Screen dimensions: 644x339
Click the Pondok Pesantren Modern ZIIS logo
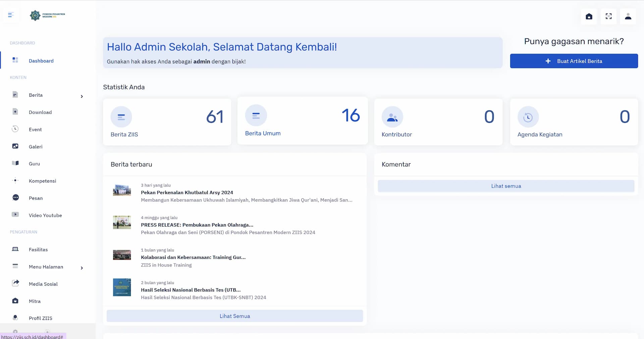pyautogui.click(x=47, y=15)
